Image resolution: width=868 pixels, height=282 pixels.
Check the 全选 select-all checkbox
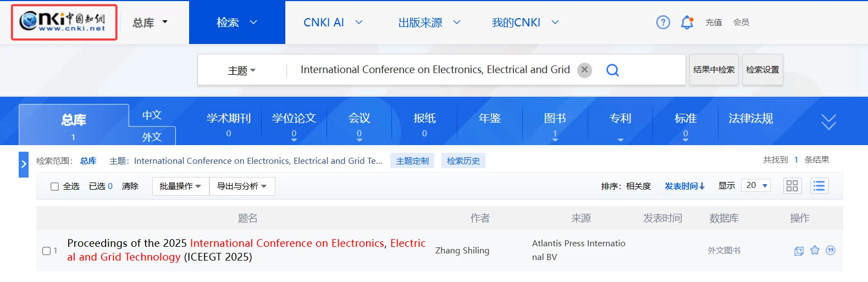(x=55, y=186)
